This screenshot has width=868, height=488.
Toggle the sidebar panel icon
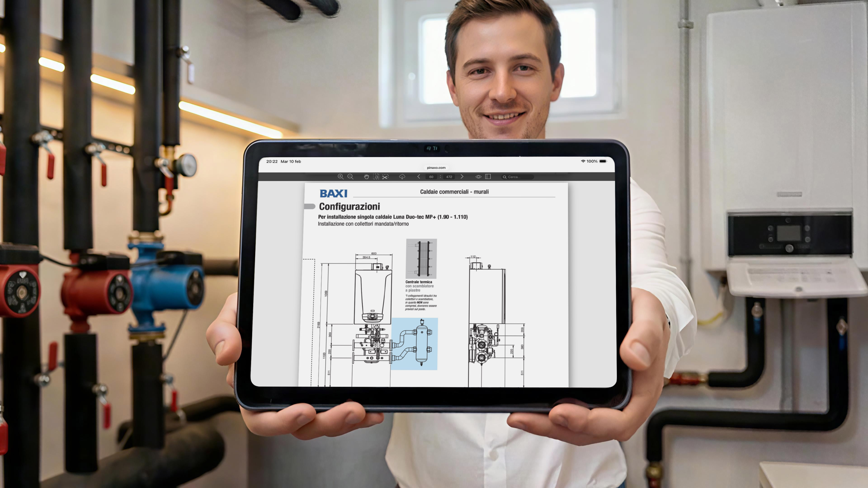tap(488, 176)
